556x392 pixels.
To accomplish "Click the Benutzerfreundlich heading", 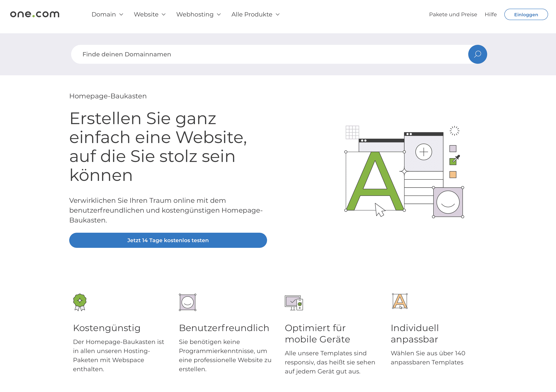I will tap(224, 328).
